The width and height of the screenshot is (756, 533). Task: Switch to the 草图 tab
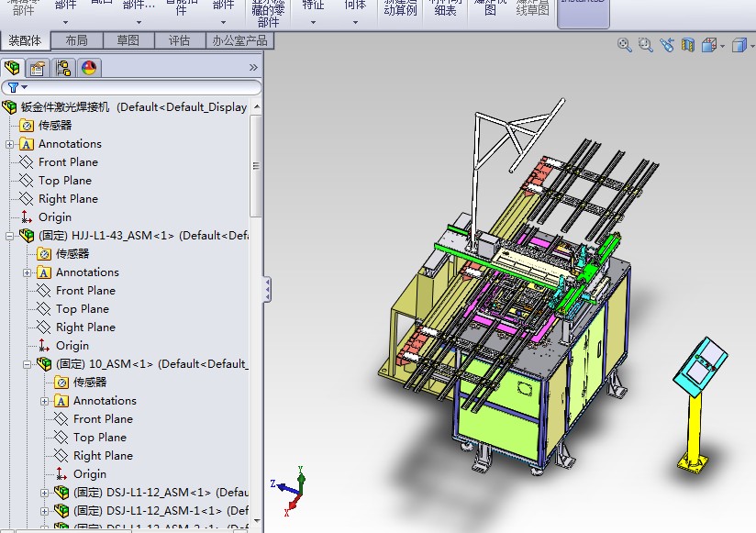tap(128, 40)
